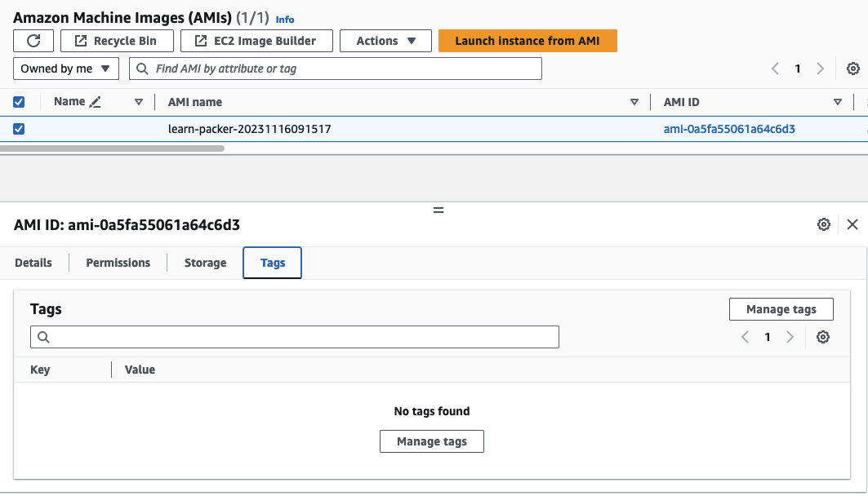Open the AMI table preferences gear icon
This screenshot has height=496, width=868.
[x=853, y=69]
